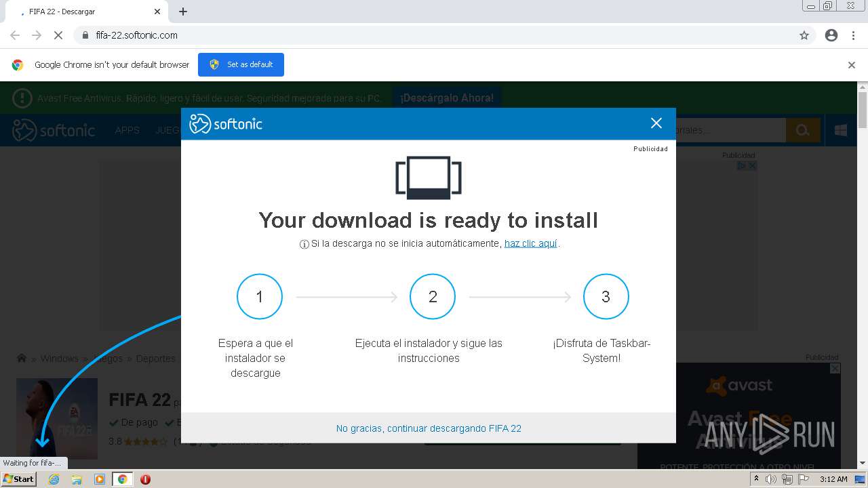868x488 pixels.
Task: Click the 'haz clic aquí' download link
Action: coord(531,243)
